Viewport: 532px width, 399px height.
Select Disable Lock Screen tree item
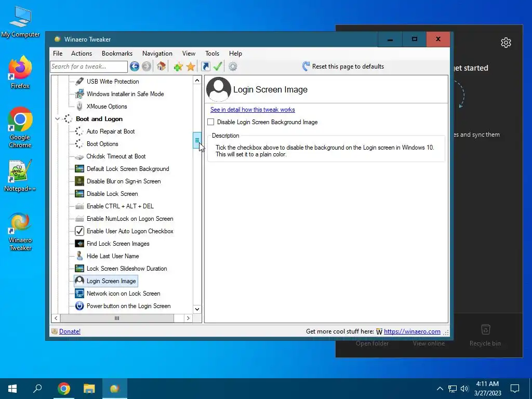[x=112, y=194]
